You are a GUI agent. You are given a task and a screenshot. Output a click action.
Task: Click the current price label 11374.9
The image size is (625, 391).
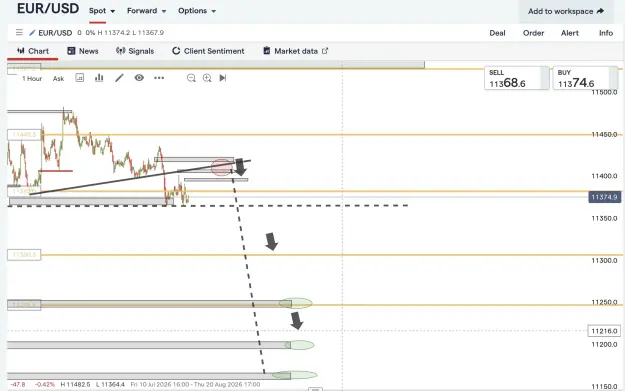pyautogui.click(x=604, y=197)
